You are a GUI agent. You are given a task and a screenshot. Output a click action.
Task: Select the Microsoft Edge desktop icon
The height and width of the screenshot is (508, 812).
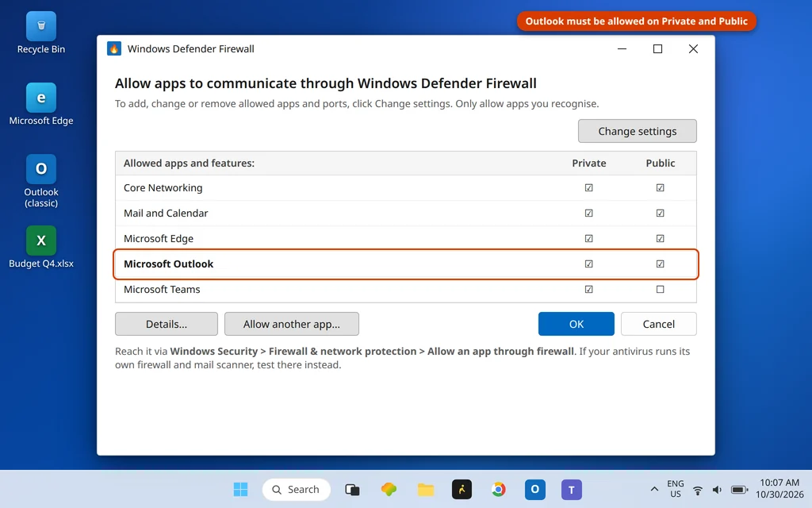(41, 104)
